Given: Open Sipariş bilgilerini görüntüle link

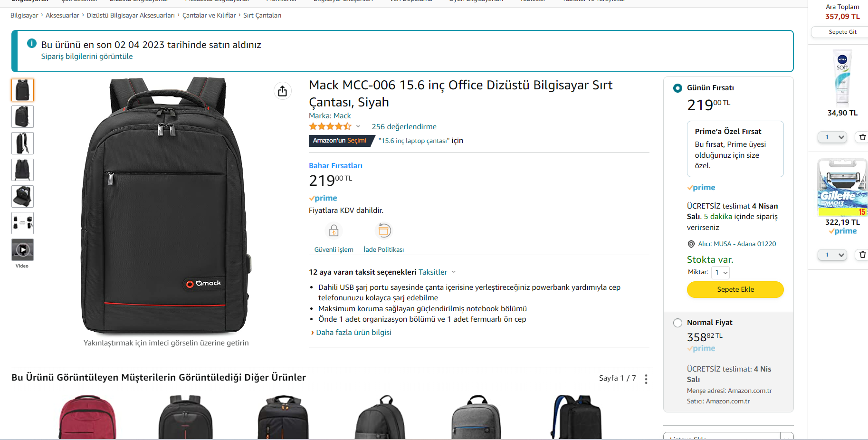Looking at the screenshot, I should [x=87, y=56].
